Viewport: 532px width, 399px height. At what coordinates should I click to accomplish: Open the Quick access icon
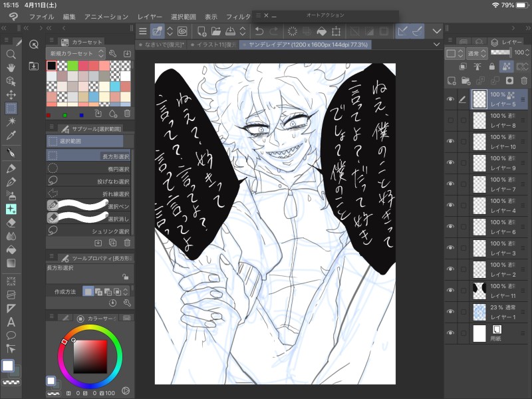pos(34,44)
